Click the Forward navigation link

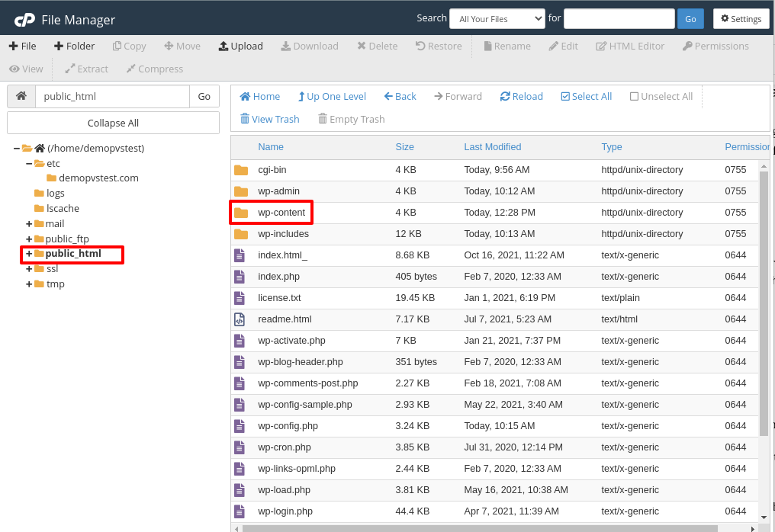pos(458,96)
